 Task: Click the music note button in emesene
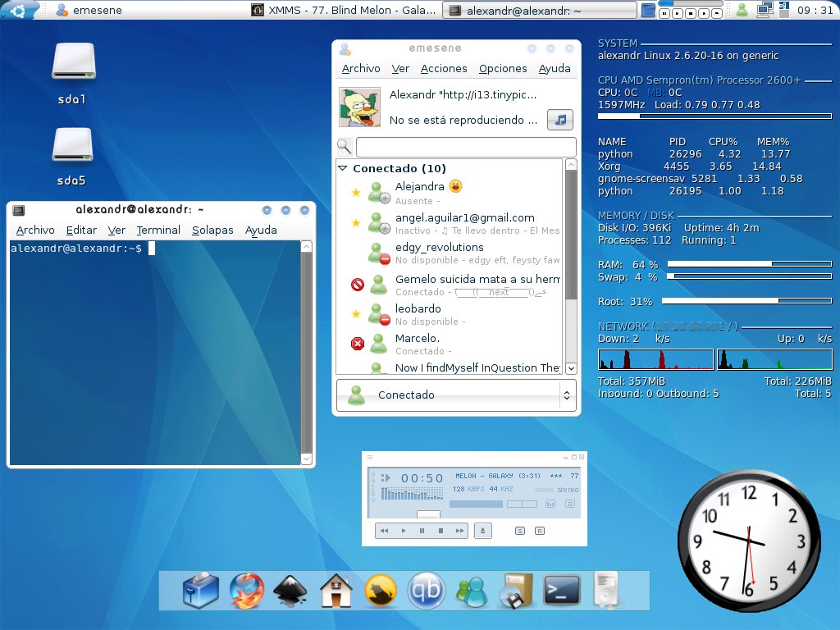pyautogui.click(x=559, y=120)
